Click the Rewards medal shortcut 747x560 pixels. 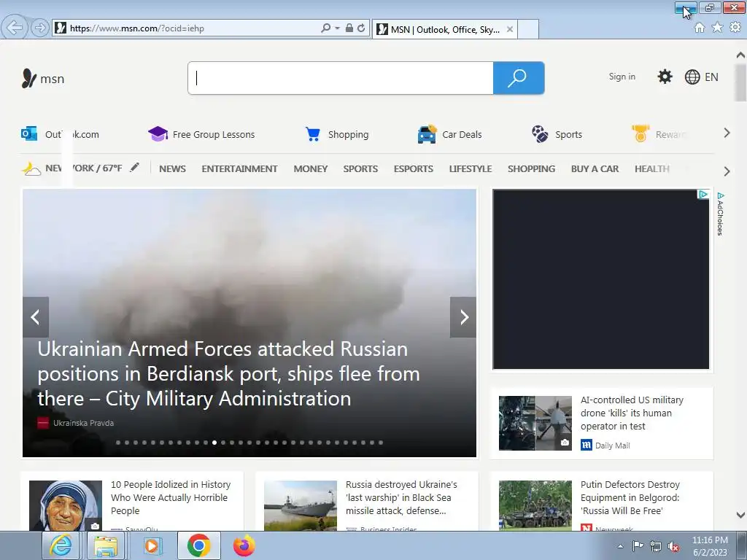click(x=659, y=134)
